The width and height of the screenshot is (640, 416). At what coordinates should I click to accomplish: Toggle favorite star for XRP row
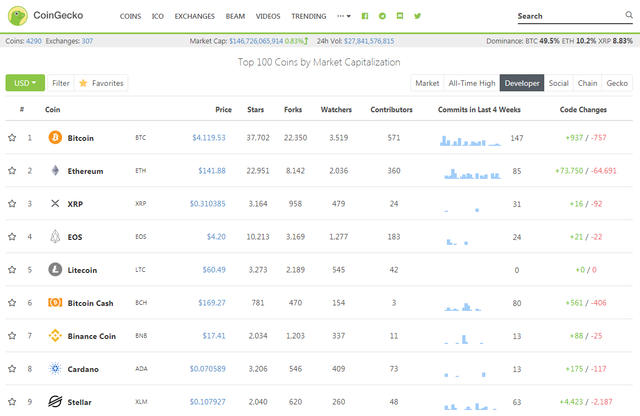tap(12, 203)
